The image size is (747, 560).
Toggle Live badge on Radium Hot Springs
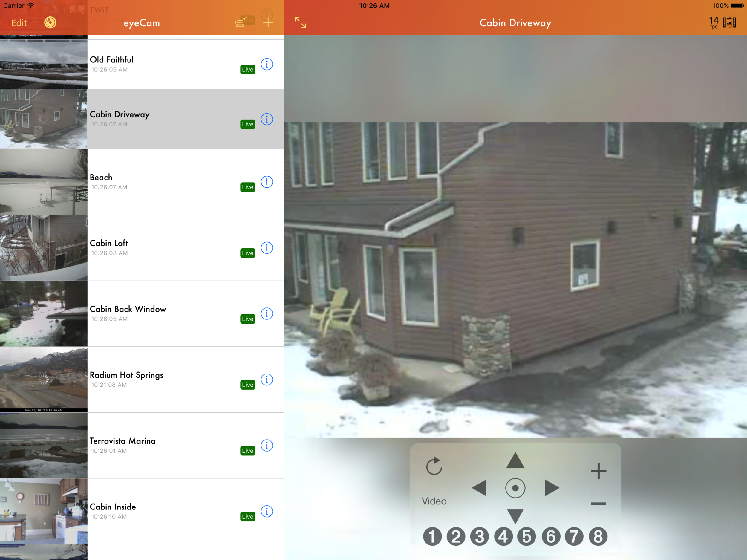tap(247, 385)
